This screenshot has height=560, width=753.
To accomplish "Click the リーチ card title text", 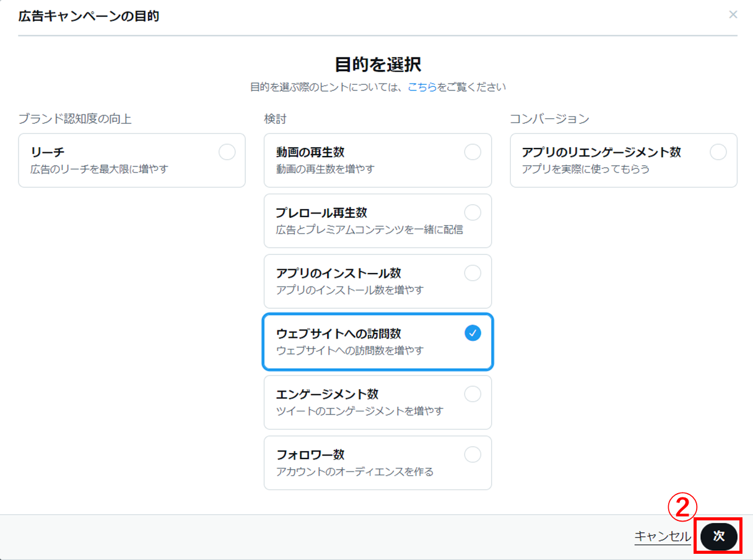I will 48,152.
